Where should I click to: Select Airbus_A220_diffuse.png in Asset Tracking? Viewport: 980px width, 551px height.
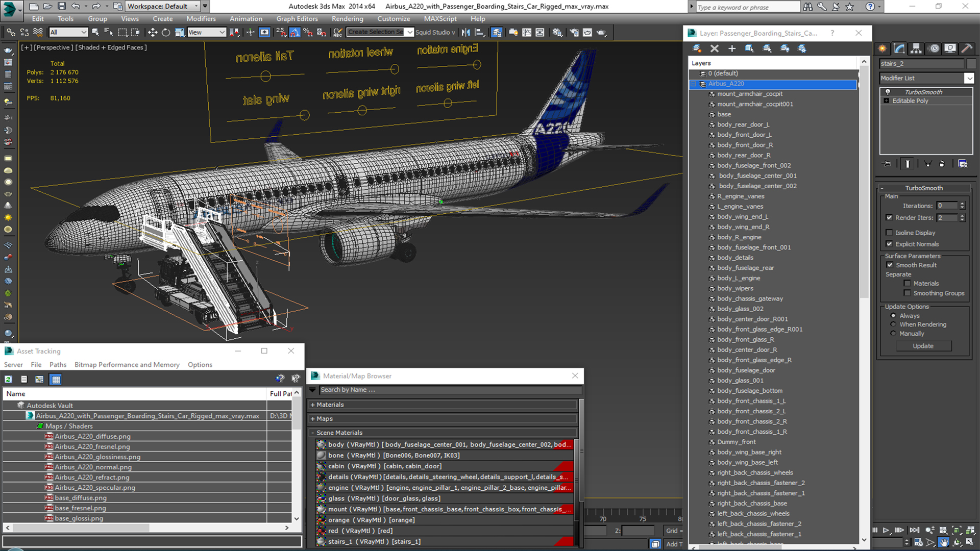[x=93, y=436]
